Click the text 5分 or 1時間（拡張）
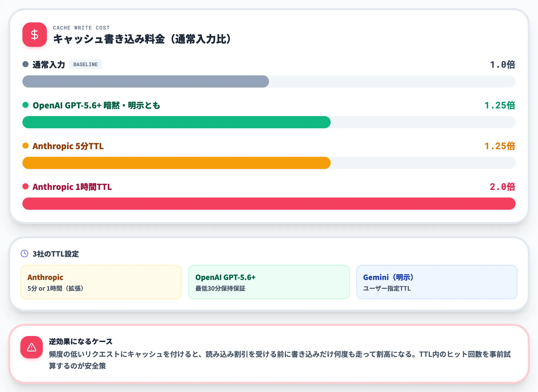The height and width of the screenshot is (392, 538). (x=56, y=288)
